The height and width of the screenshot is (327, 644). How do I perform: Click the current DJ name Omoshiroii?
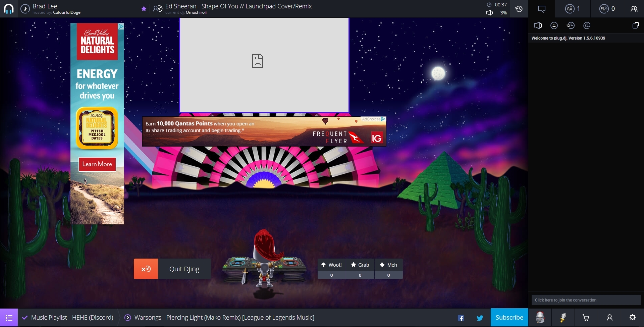(x=196, y=12)
